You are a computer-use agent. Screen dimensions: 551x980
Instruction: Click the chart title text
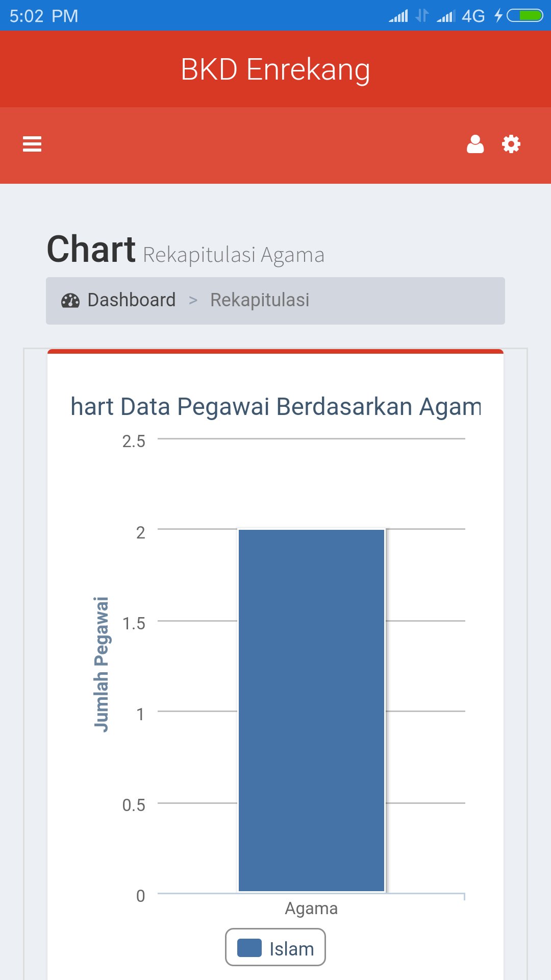tap(275, 407)
